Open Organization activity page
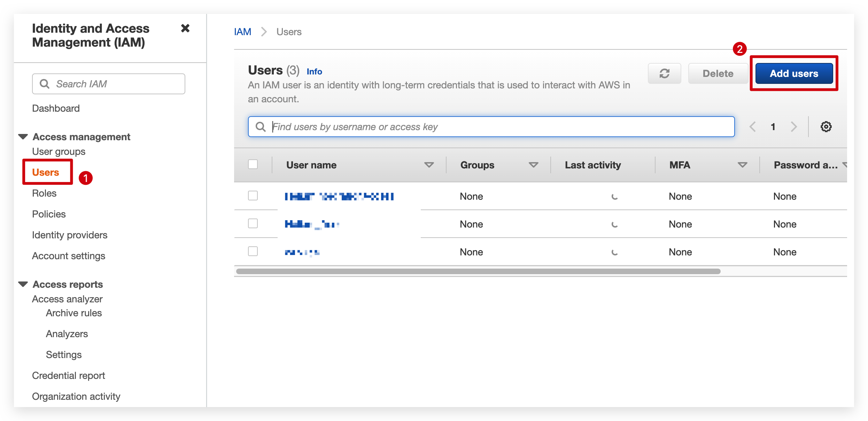The width and height of the screenshot is (868, 421). point(76,396)
